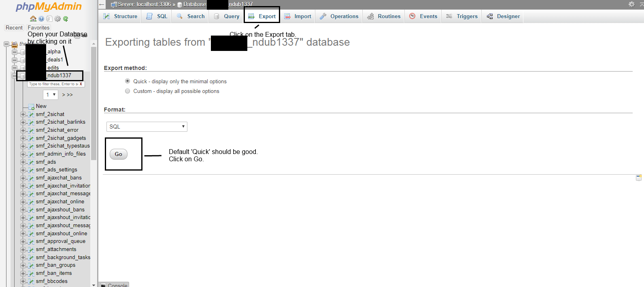Click the navigation scrollbar down arrow
Screen dimensions: 644x287
tap(94, 285)
